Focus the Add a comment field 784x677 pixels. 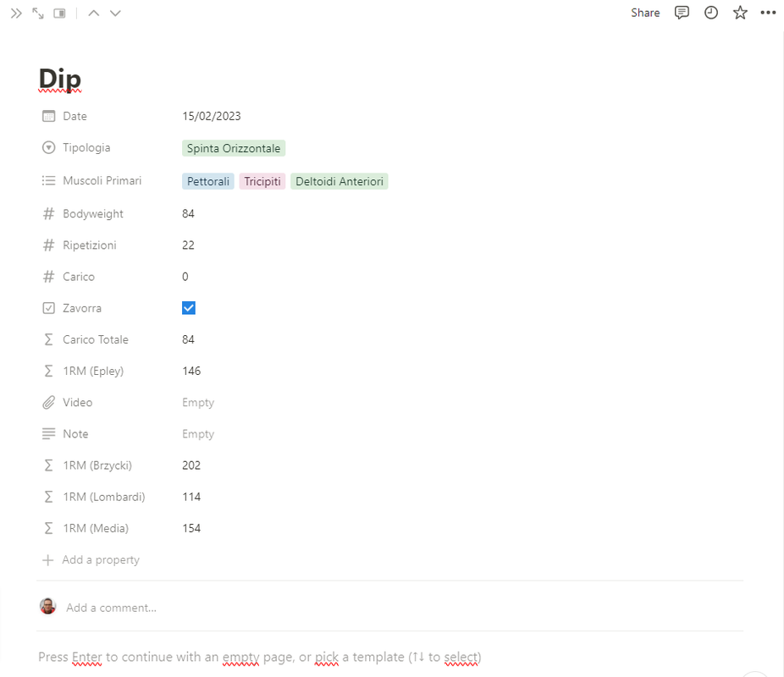(111, 608)
